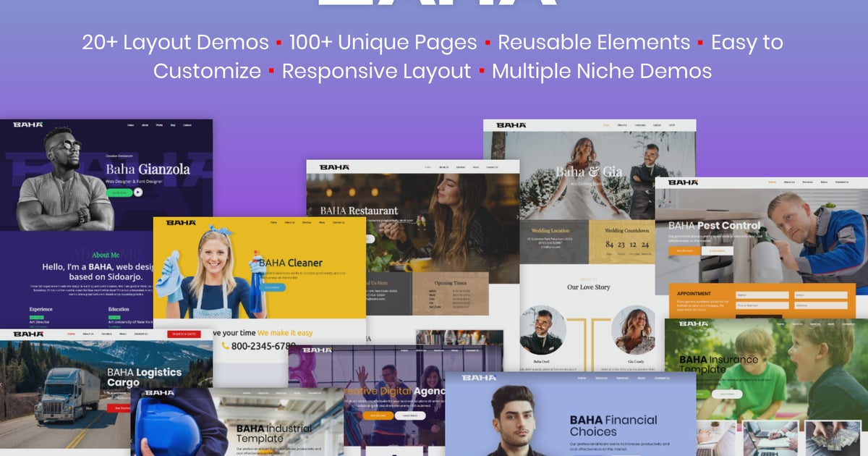The height and width of the screenshot is (456, 868).
Task: Click the play button in Baha Gianzola demo
Action: (137, 193)
